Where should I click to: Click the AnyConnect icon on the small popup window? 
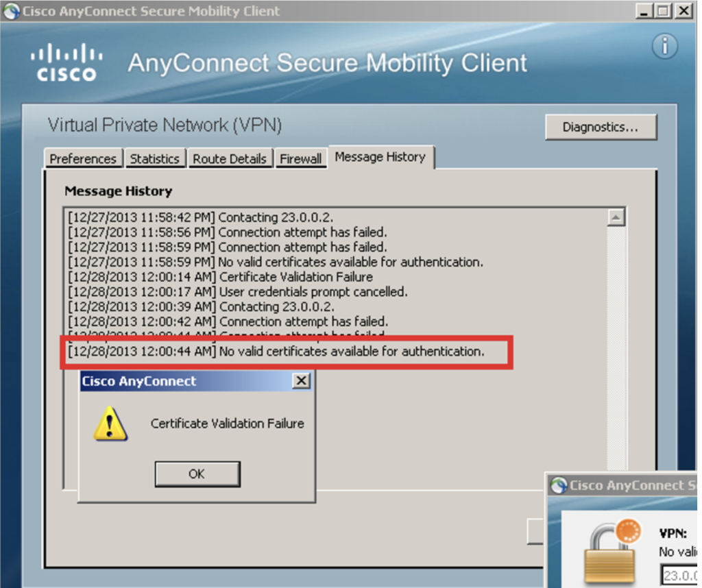(559, 485)
